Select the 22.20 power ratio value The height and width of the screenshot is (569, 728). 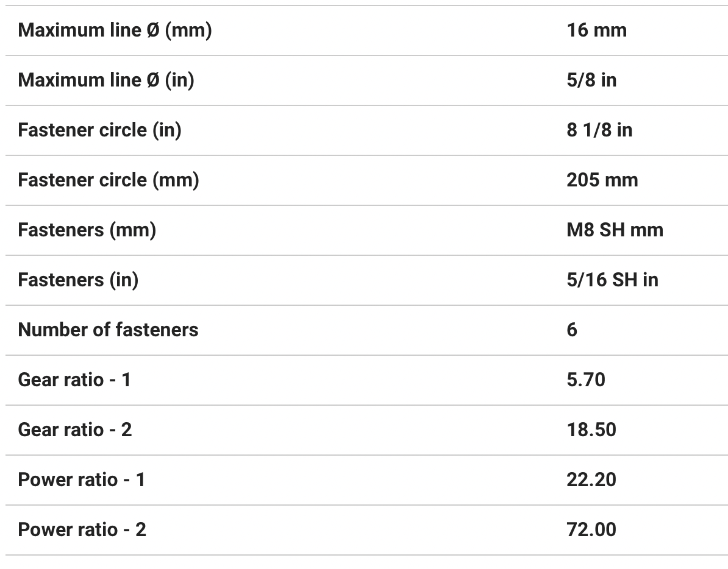point(591,479)
